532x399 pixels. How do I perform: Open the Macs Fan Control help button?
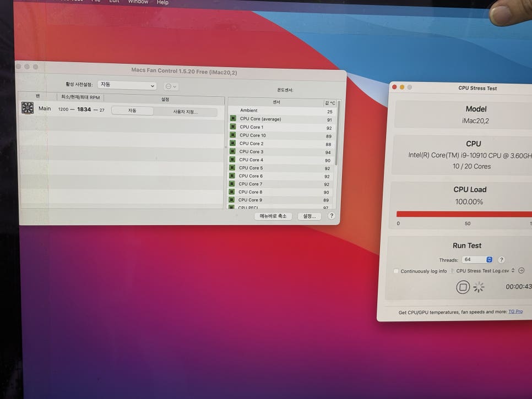tap(332, 216)
